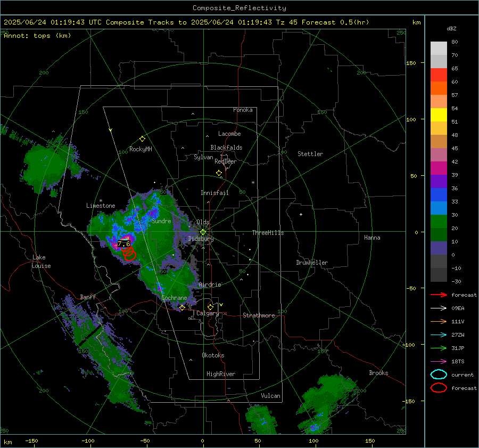Screen dimensions: 479x448
Task: Click the Limestone label
Action: [x=101, y=206]
